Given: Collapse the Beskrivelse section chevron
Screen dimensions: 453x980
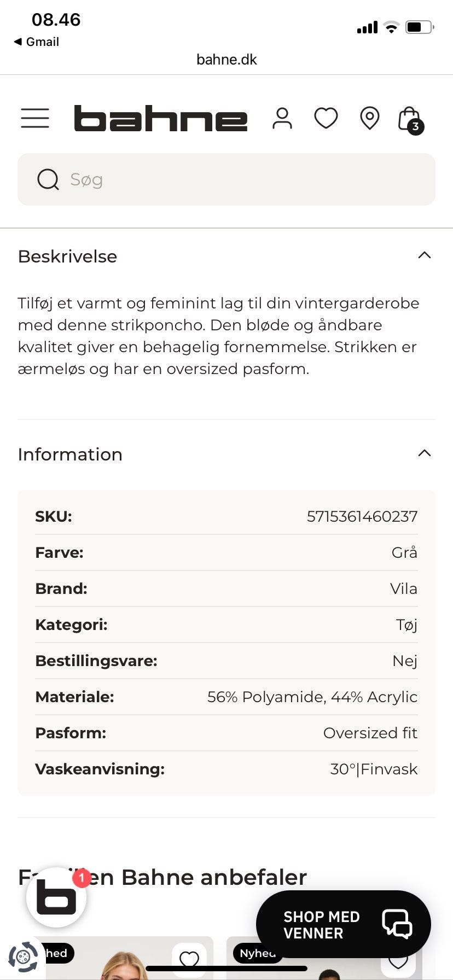Looking at the screenshot, I should tap(425, 255).
